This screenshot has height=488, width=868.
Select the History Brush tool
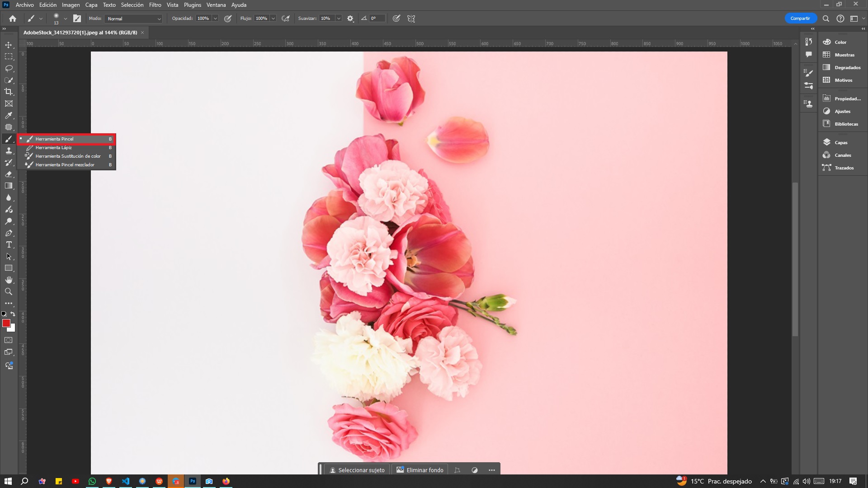pyautogui.click(x=9, y=162)
